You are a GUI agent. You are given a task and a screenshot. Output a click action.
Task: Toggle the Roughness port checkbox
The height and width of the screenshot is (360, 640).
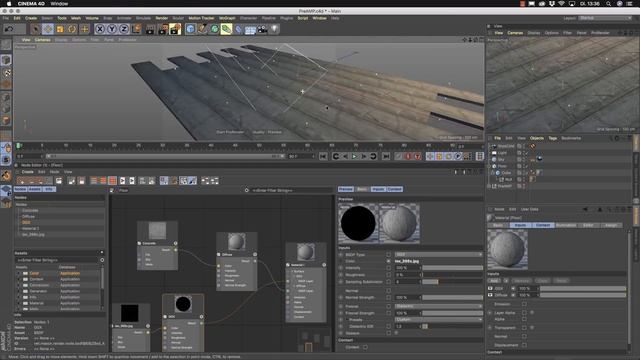389,275
